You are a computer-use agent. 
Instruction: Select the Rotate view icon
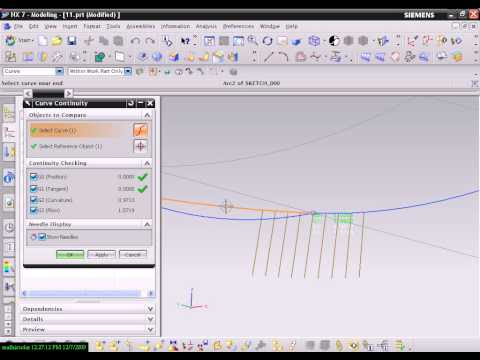[x=267, y=41]
